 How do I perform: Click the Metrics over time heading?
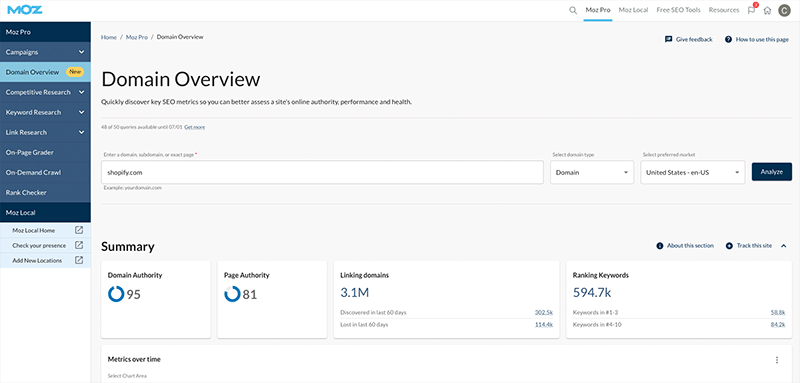point(134,360)
